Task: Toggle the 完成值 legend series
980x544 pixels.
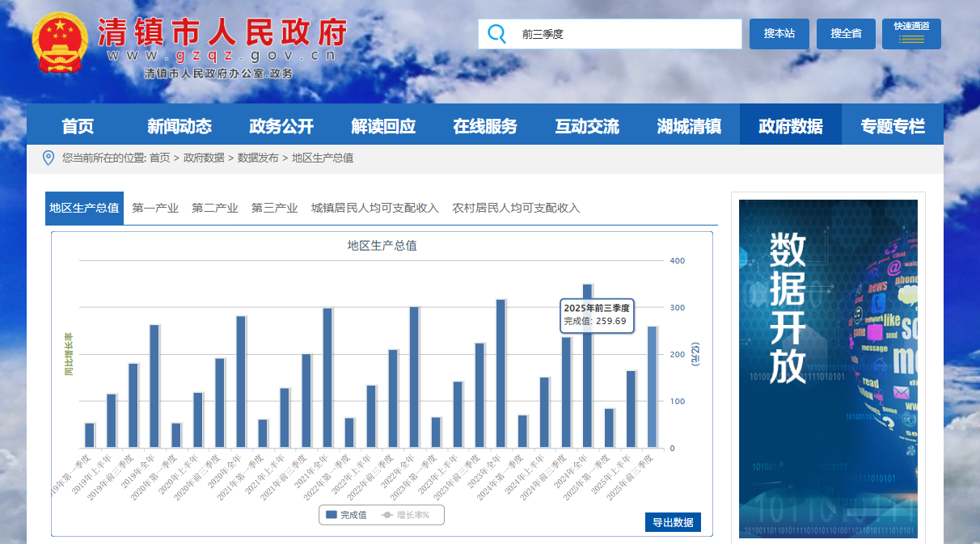Action: (x=346, y=515)
